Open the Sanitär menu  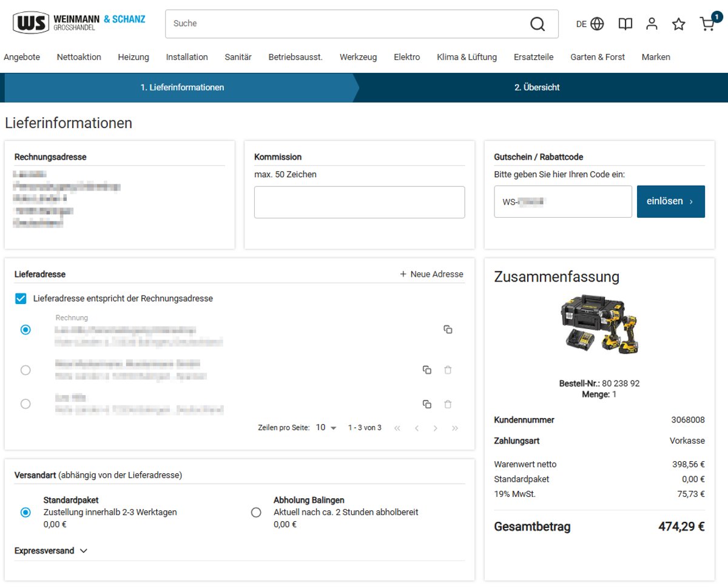coord(238,57)
